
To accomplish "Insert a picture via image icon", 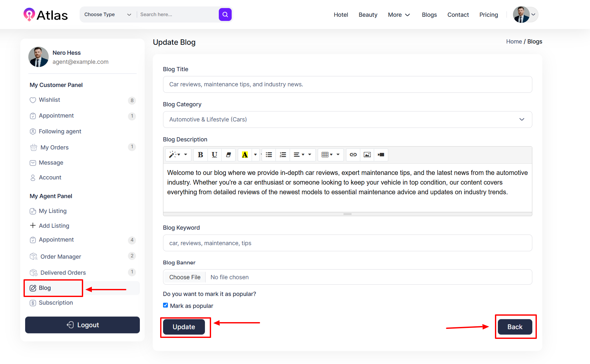I will coord(367,155).
